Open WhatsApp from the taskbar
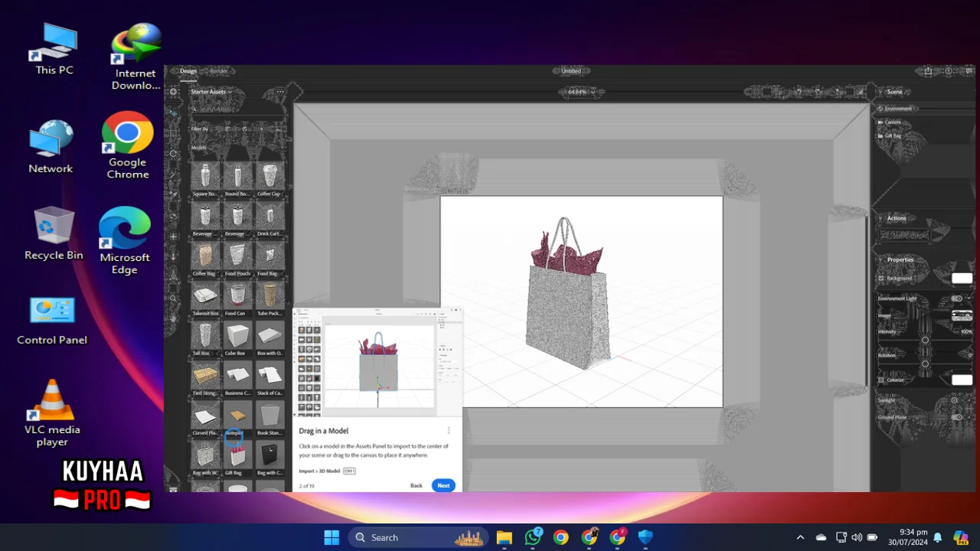This screenshot has width=980, height=551. click(x=533, y=537)
